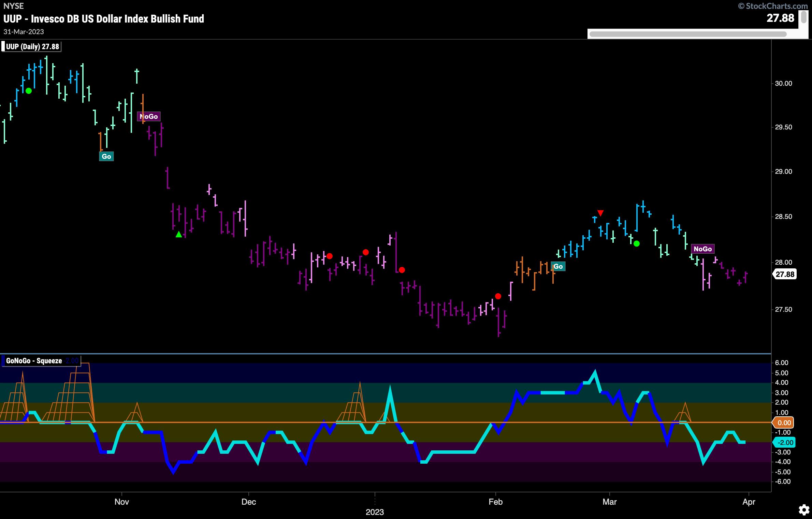This screenshot has width=812, height=519.
Task: Click the green circle marker in early March
Action: tap(636, 243)
